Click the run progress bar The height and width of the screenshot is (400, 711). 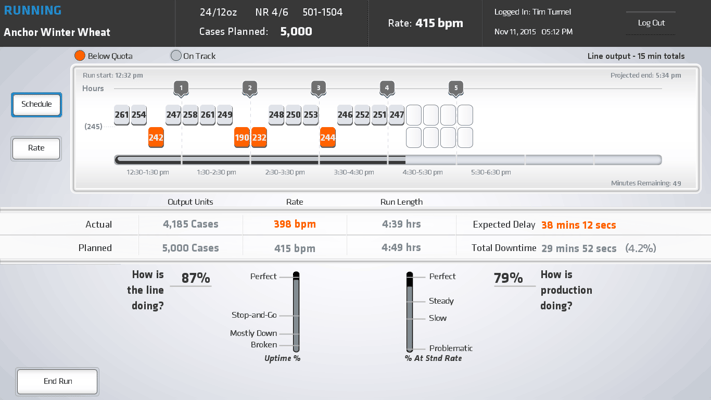388,160
